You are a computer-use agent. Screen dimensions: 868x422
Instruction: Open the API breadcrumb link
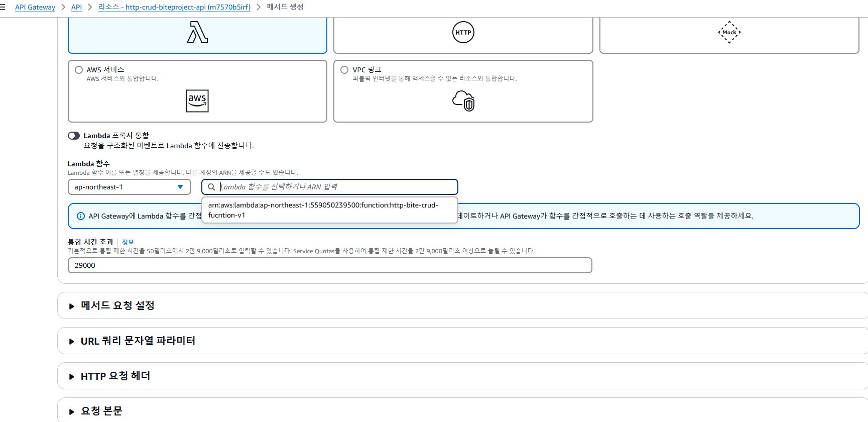pos(76,7)
